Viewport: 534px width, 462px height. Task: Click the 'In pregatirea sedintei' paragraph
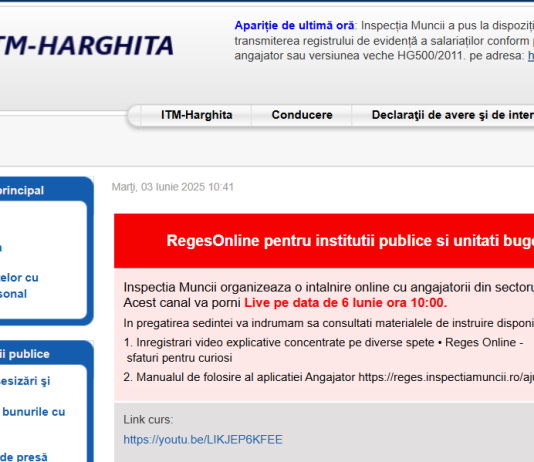pyautogui.click(x=329, y=323)
